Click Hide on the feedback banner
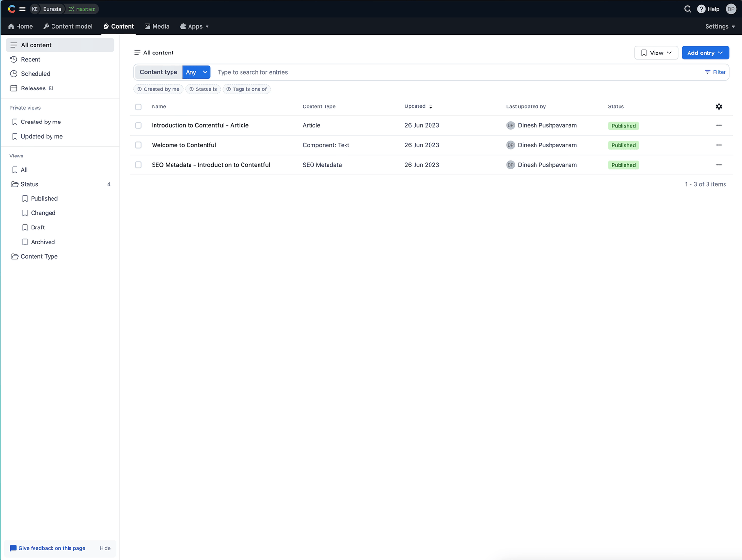Screen dimensions: 742x560 [x=105, y=548]
